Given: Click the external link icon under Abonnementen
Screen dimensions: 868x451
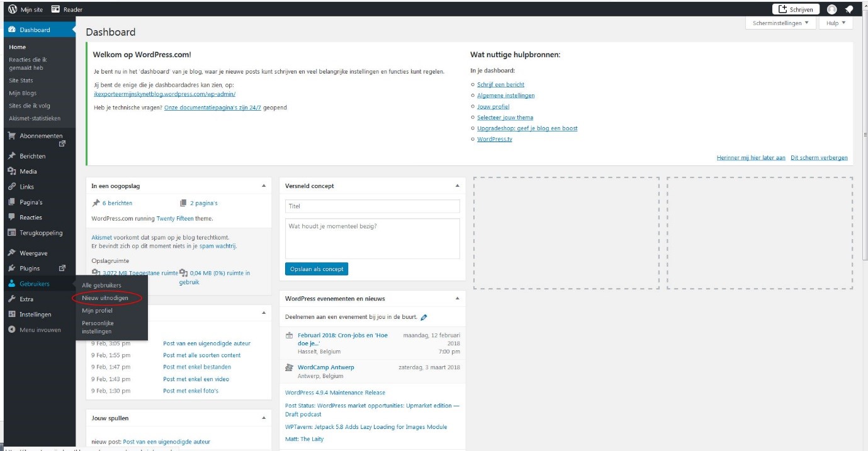Looking at the screenshot, I should click(x=62, y=144).
